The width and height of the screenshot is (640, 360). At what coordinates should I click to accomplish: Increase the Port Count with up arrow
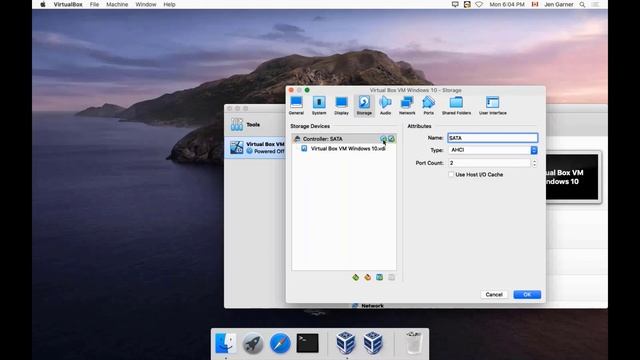click(534, 161)
